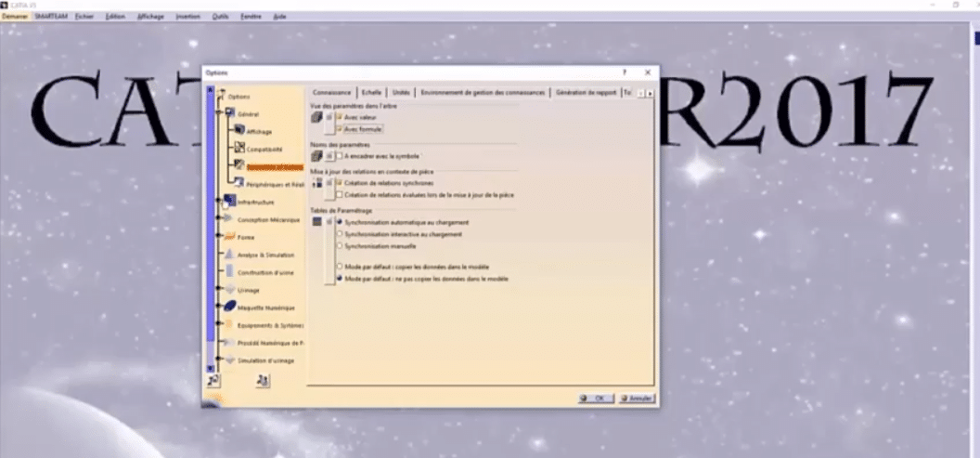Click the Général category icon in the tree
This screenshot has height=458, width=980.
pyautogui.click(x=229, y=113)
